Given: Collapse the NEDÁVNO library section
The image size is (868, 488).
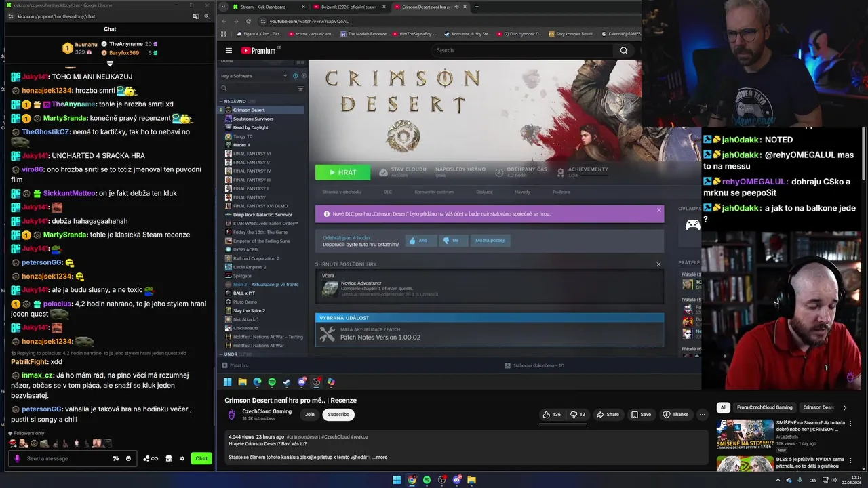Looking at the screenshot, I should tap(221, 101).
